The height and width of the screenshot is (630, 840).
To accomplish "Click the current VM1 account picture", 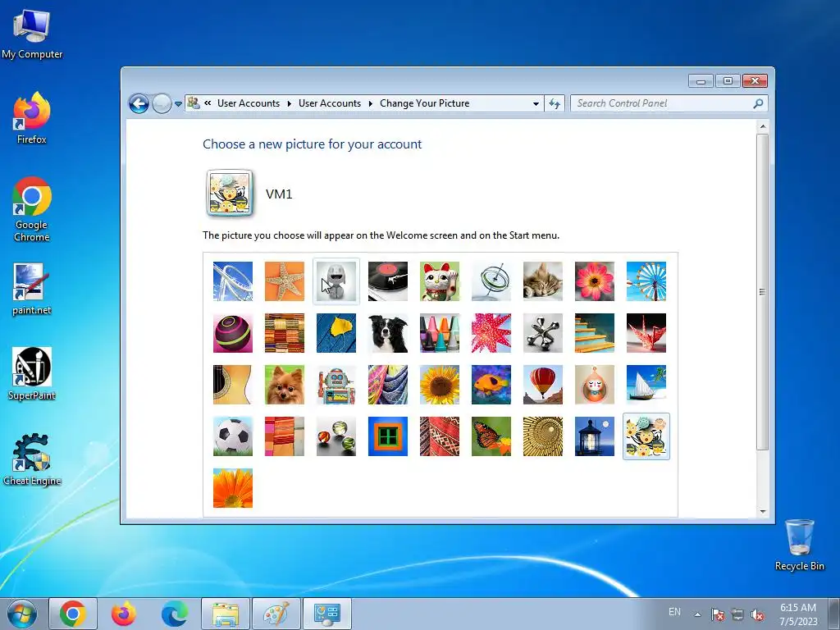I will coord(230,194).
